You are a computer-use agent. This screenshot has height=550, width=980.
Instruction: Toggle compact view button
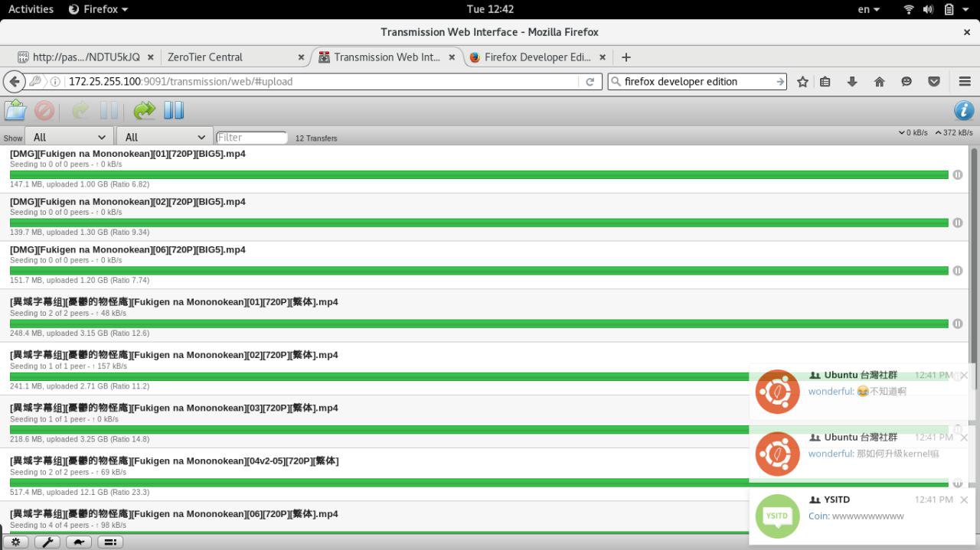(110, 542)
